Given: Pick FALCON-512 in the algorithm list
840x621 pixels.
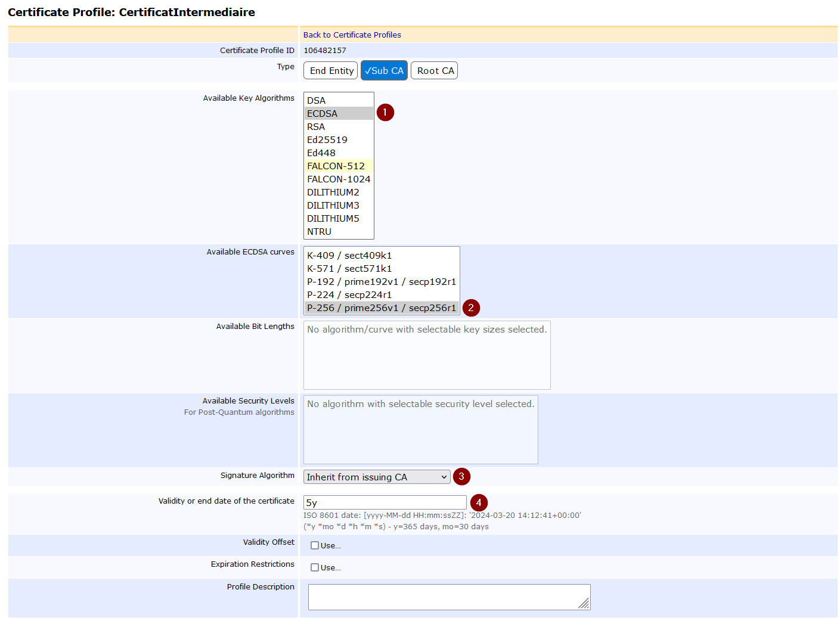Looking at the screenshot, I should (336, 166).
